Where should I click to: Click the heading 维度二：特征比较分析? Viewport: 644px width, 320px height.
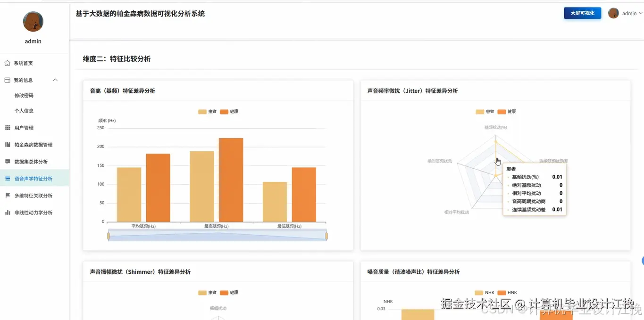117,59
